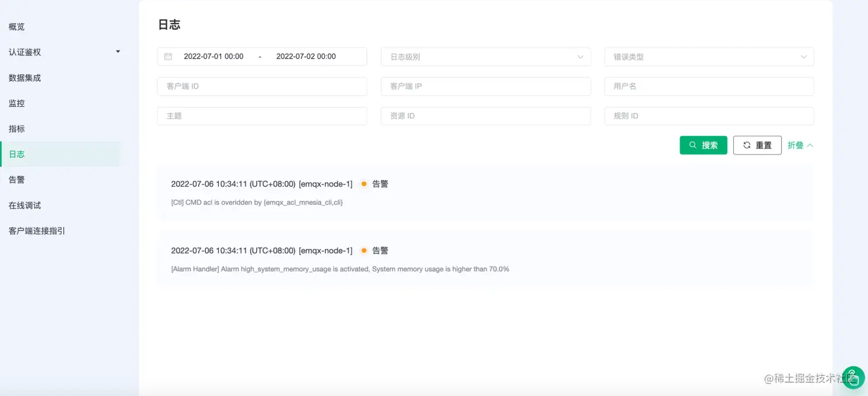Open the 错误类型 dropdown

(x=709, y=57)
